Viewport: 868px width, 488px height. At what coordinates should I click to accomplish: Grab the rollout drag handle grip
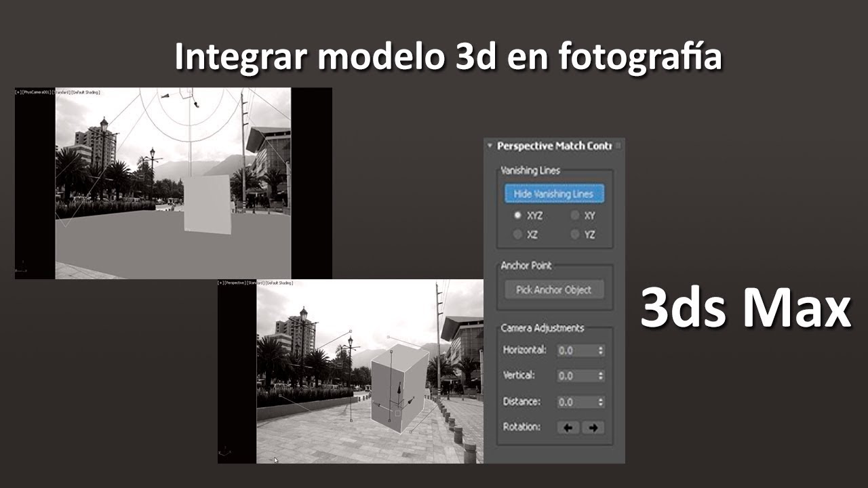click(x=618, y=146)
